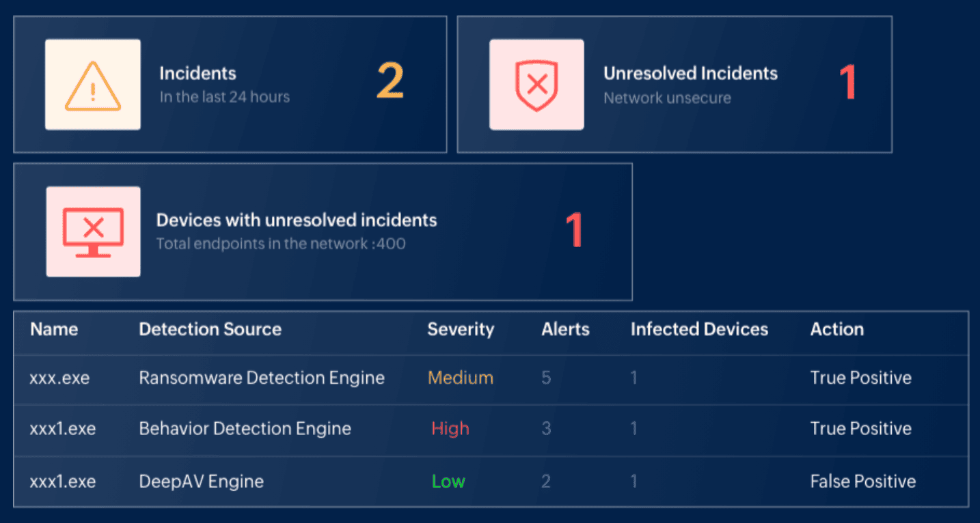Click the monitor icon for devices with unresolved incidents
This screenshot has height=523, width=980.
click(93, 232)
